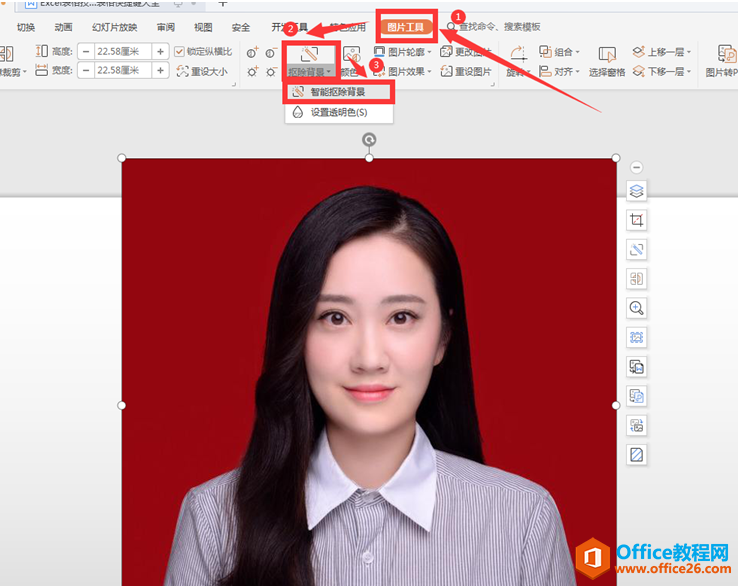Click the layers icon beside the picture
Screen dimensions: 738x586
tap(636, 191)
